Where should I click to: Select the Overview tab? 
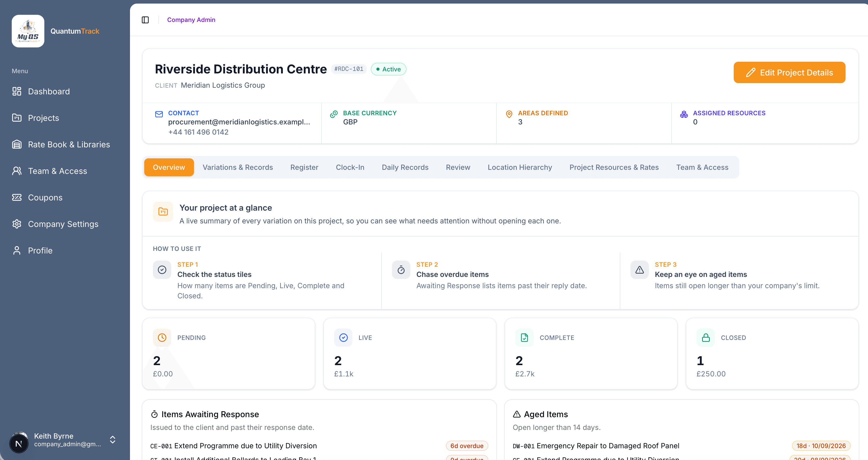click(169, 167)
